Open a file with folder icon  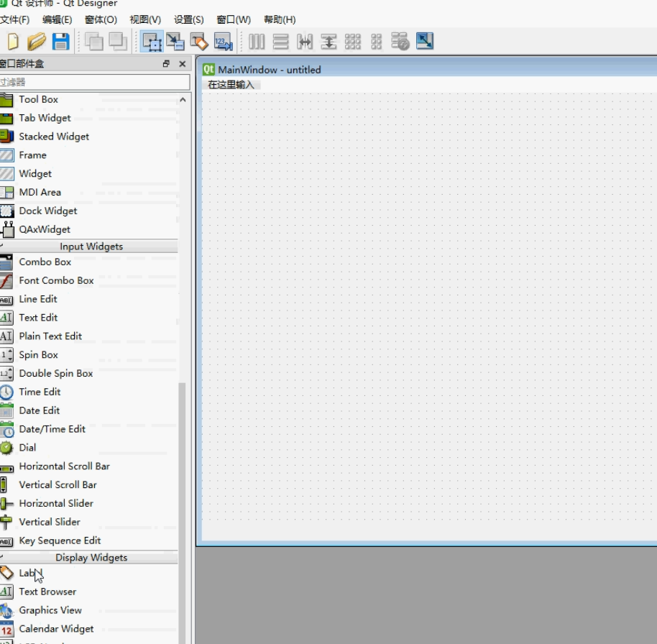click(x=37, y=42)
